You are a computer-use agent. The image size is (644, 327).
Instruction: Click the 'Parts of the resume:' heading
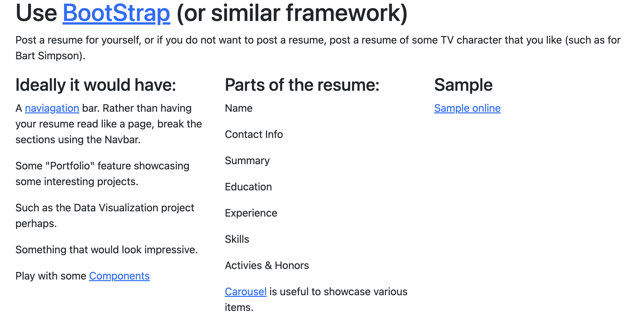302,85
